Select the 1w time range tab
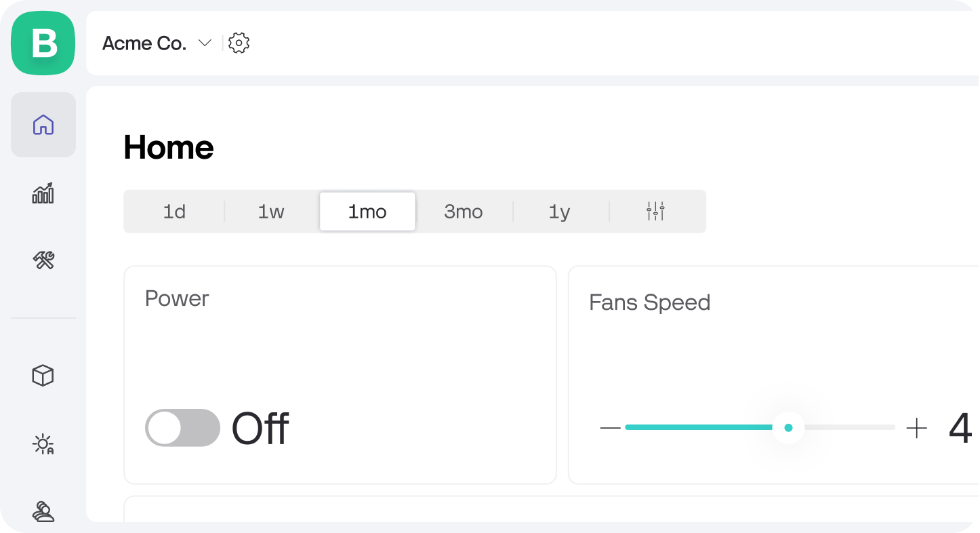The height and width of the screenshot is (533, 980). [x=271, y=212]
